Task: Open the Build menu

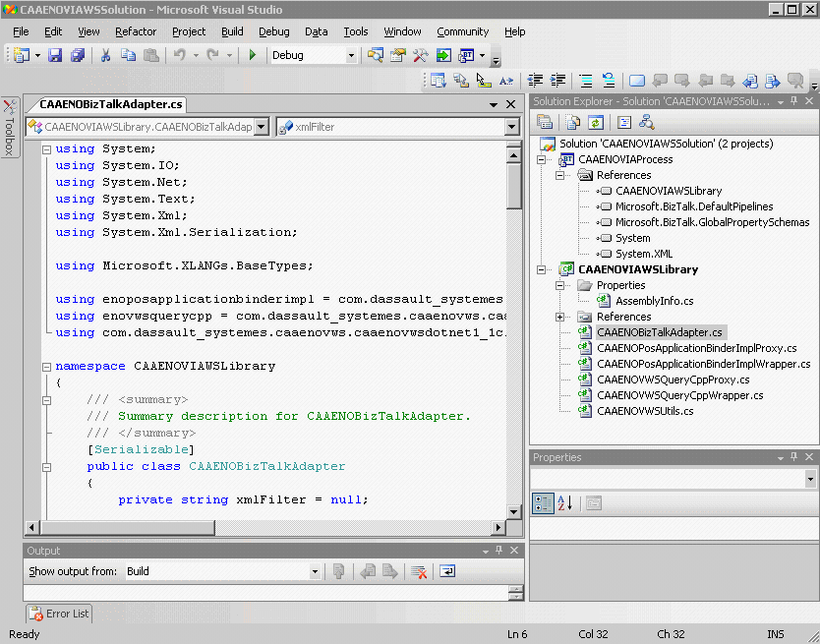Action: (x=232, y=31)
